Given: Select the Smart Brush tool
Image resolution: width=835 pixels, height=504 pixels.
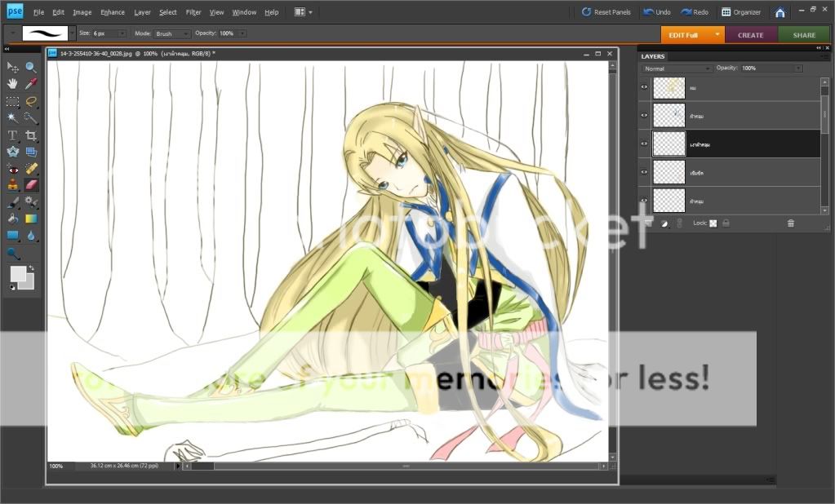Looking at the screenshot, I should point(31,202).
